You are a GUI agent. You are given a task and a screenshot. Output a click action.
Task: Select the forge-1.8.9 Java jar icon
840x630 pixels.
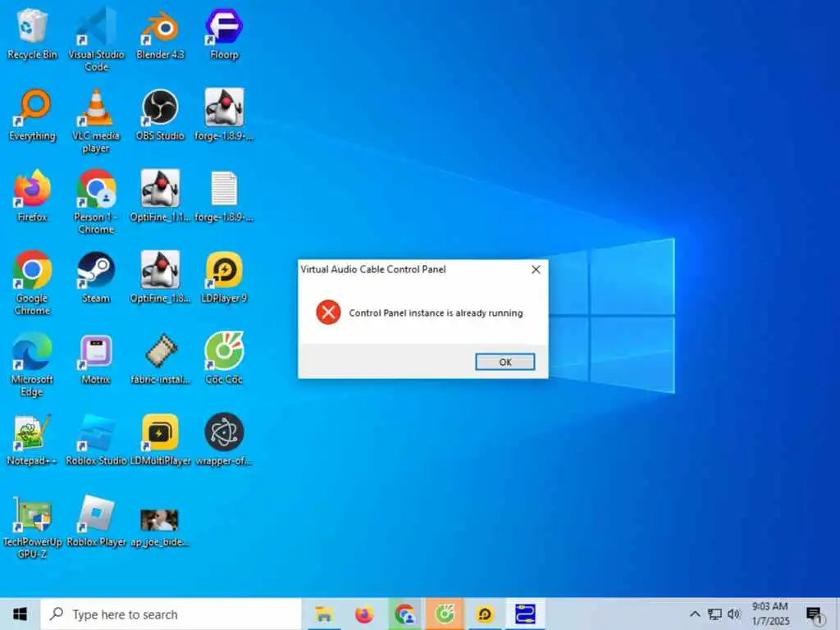(224, 115)
